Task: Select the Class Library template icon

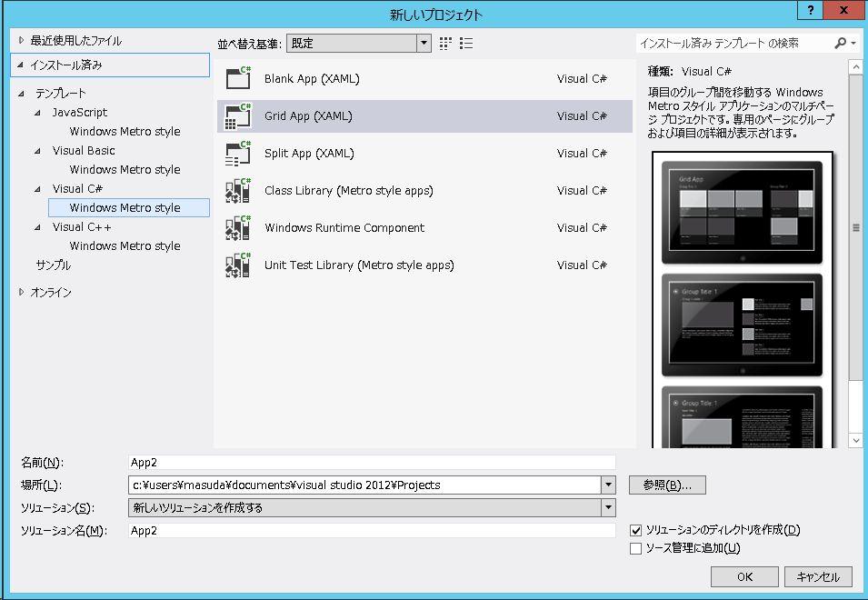Action: [x=238, y=191]
